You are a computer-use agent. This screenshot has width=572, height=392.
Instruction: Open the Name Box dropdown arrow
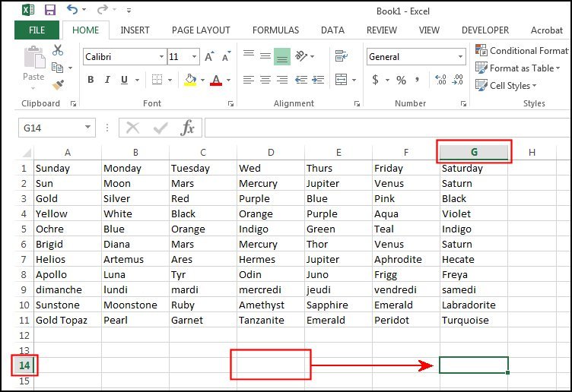87,128
